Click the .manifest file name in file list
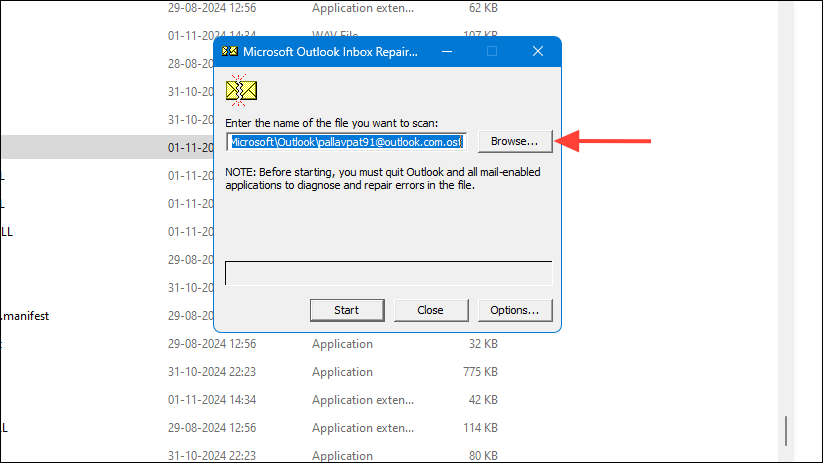The height and width of the screenshot is (463, 823). click(25, 316)
